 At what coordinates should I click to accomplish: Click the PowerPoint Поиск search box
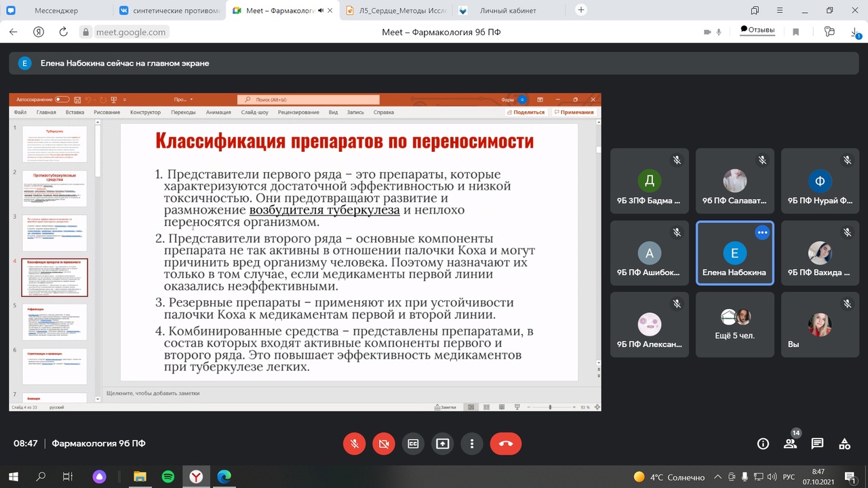tap(309, 100)
